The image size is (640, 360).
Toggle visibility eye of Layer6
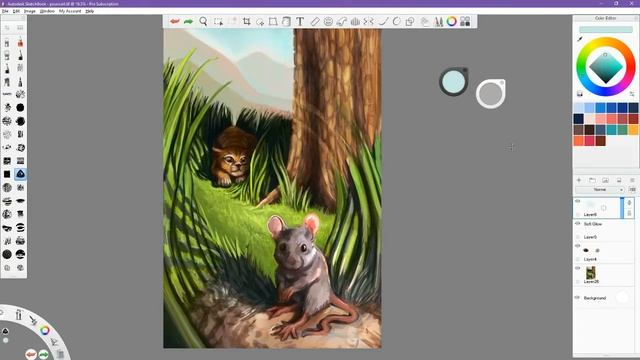click(x=578, y=201)
